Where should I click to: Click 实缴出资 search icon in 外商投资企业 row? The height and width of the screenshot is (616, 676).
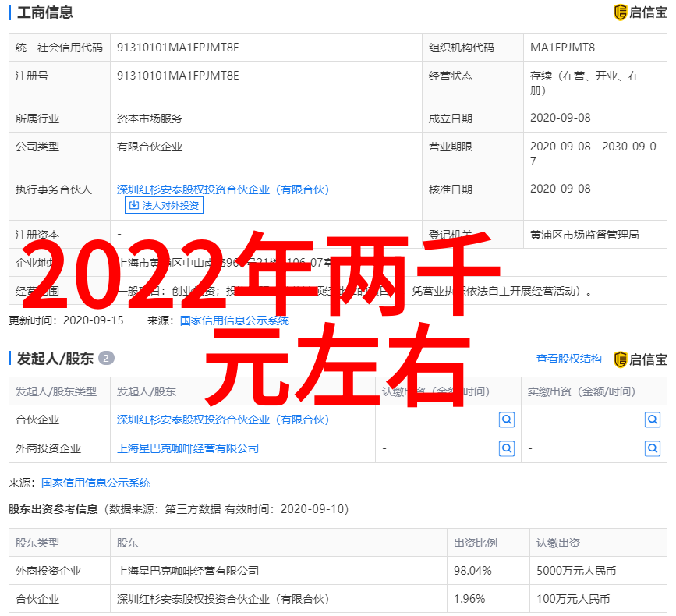tap(653, 449)
